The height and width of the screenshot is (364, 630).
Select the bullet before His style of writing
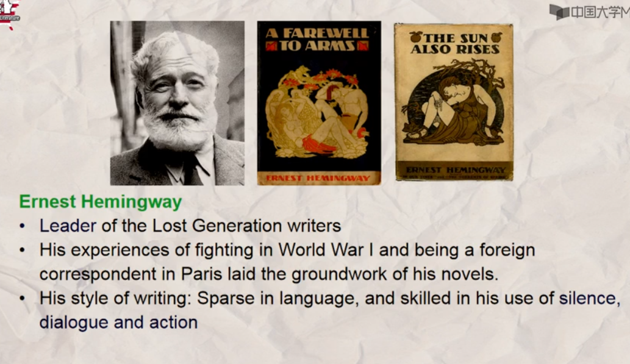pos(22,299)
